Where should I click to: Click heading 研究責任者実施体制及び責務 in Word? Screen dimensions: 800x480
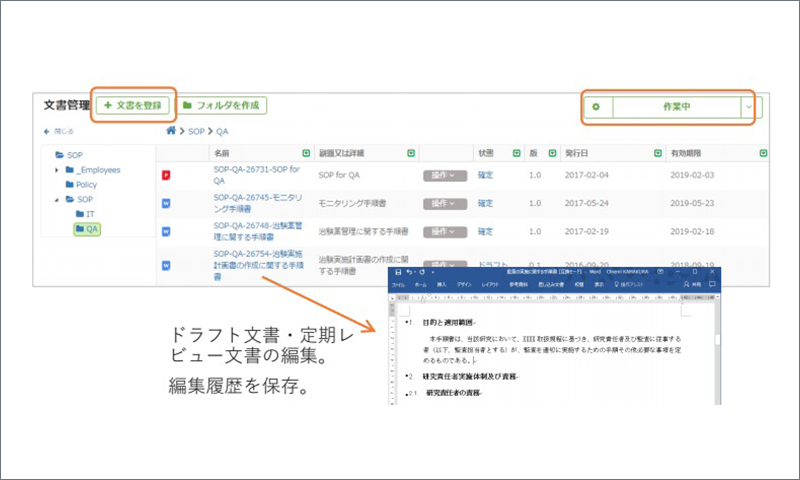click(x=469, y=376)
